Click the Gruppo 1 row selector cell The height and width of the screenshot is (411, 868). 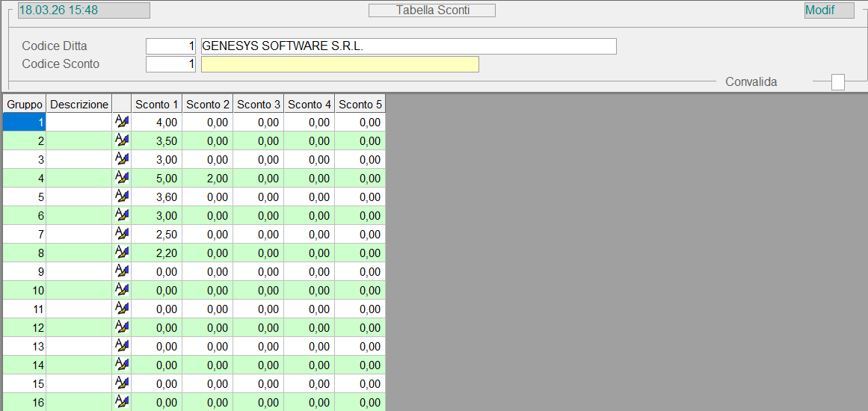[x=25, y=122]
